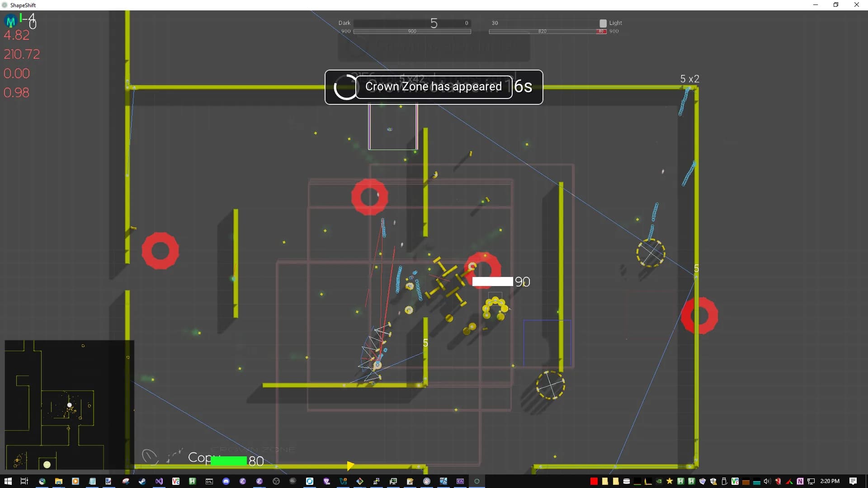The width and height of the screenshot is (868, 488).
Task: Switch to Visual Studio in the taskbar
Action: tap(159, 481)
